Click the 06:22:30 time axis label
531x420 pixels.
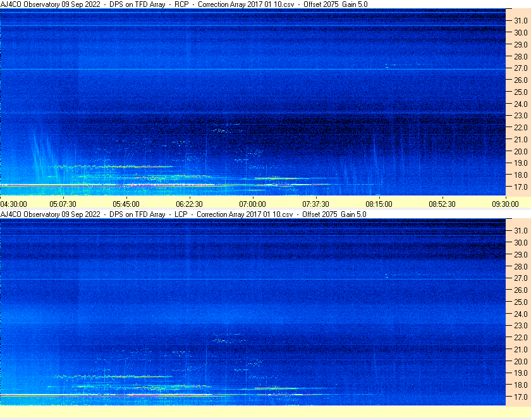[x=189, y=204]
